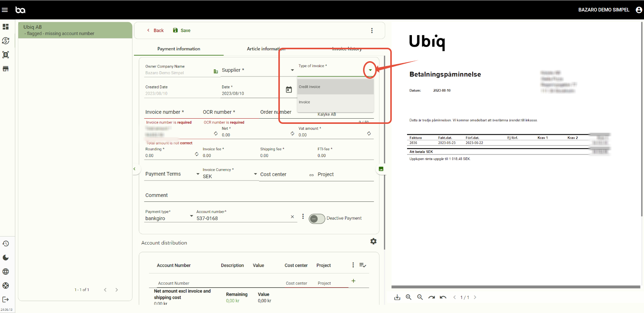Viewport: 644px width, 313px height.
Task: Click the OCR number field
Action: tap(230, 112)
